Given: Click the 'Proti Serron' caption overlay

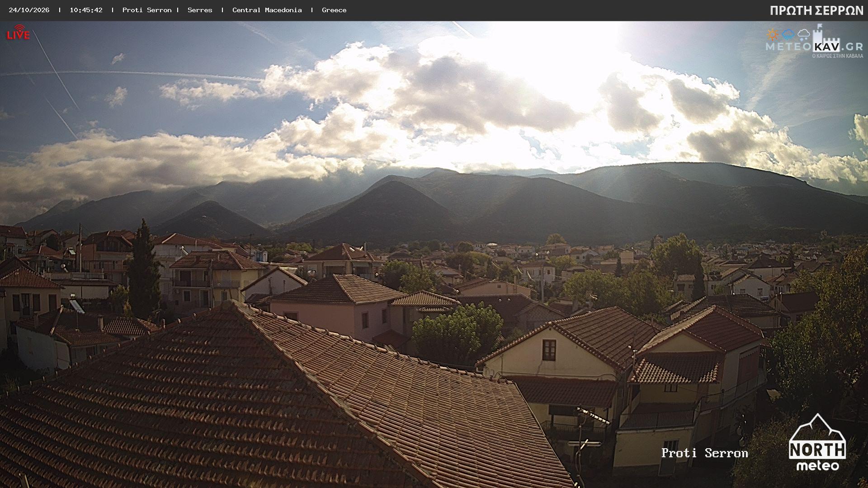Looking at the screenshot, I should [x=704, y=453].
